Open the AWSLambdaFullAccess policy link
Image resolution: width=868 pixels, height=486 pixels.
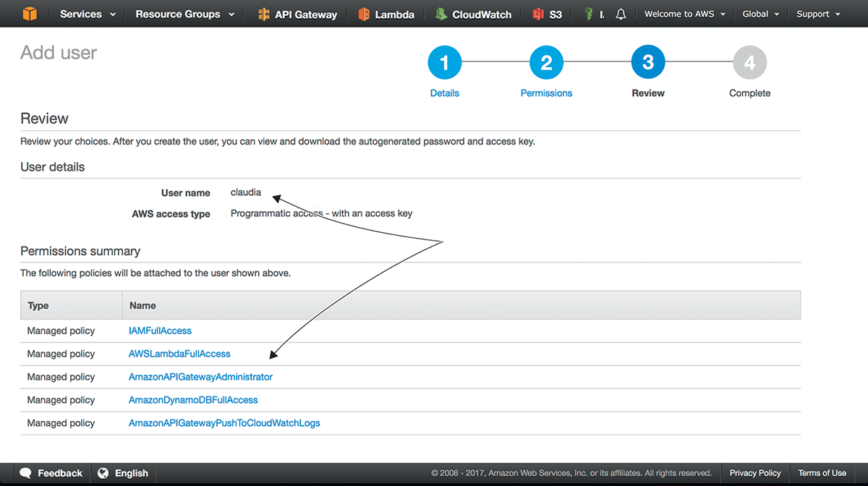point(179,354)
